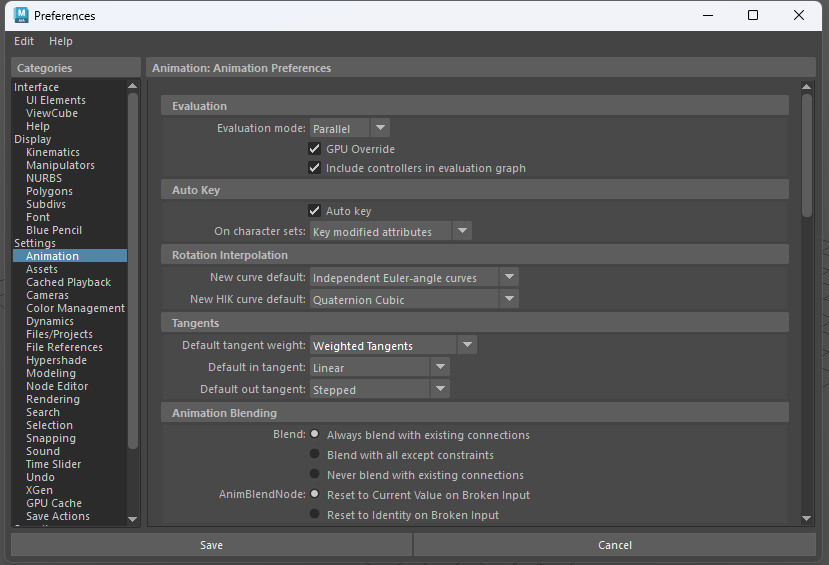Click the Maya app icon in title bar
The width and height of the screenshot is (829, 565).
pyautogui.click(x=18, y=15)
